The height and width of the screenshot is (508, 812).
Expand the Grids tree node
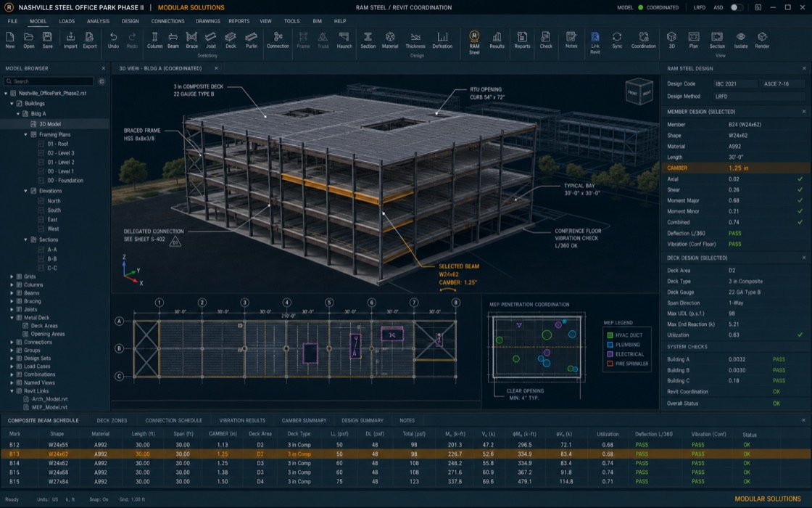coord(12,276)
